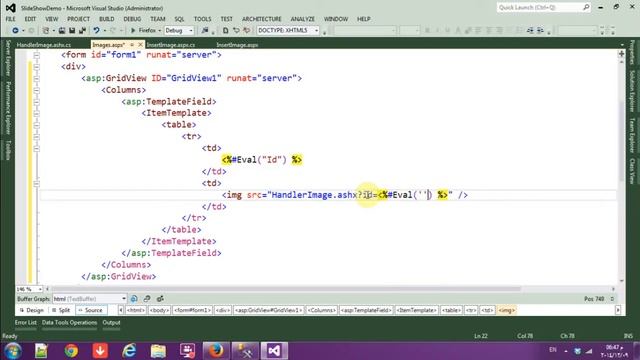The image size is (640, 360).
Task: Click the Save toolbar icon
Action: (72, 31)
